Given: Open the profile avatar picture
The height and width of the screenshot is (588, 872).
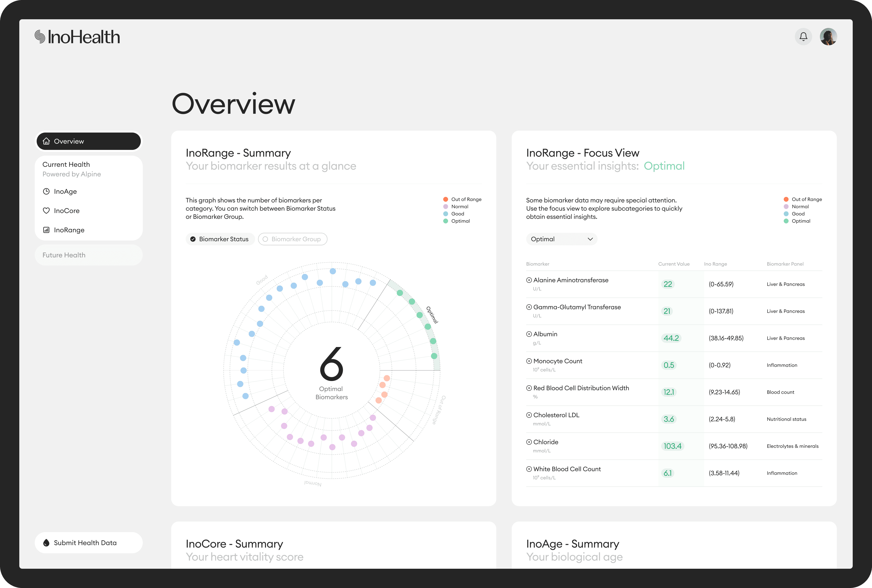Looking at the screenshot, I should pyautogui.click(x=829, y=36).
